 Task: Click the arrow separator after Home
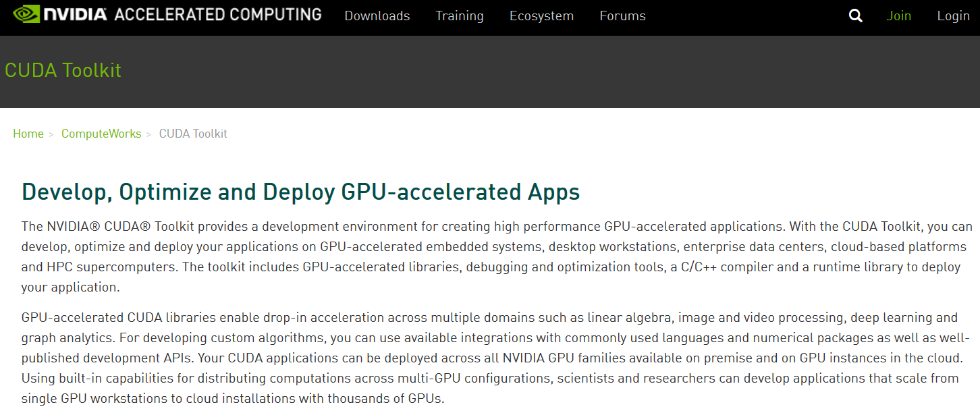click(x=51, y=134)
